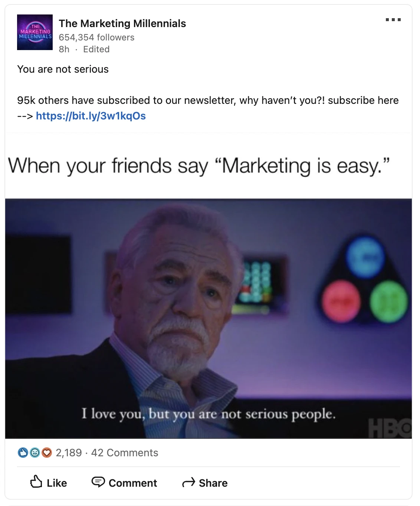Screen dimensions: 420x506
Task: View the 2,189 reactions list
Action: [69, 453]
